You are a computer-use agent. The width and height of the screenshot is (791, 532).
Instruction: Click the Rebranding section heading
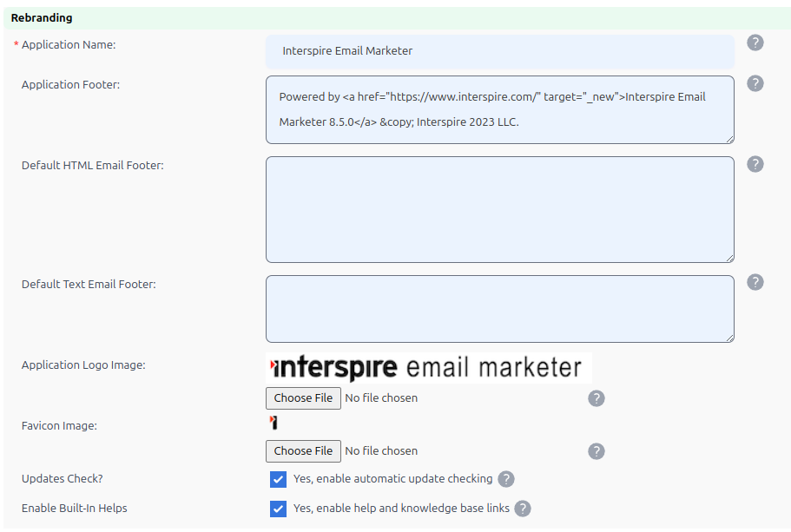tap(42, 18)
